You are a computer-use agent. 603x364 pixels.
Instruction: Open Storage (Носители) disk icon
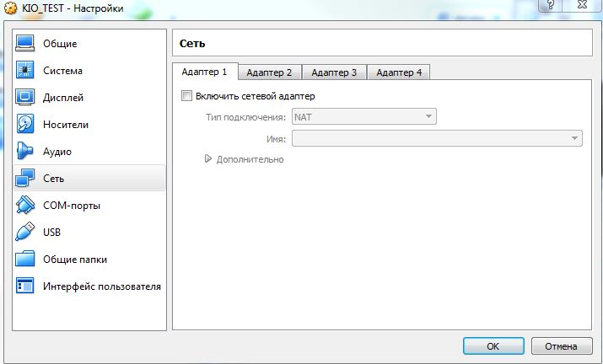(25, 125)
